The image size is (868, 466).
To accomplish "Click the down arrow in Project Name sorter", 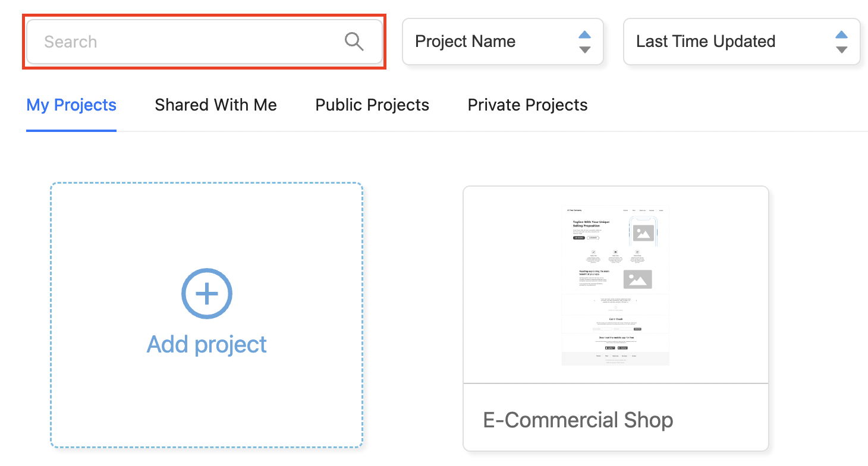I will pyautogui.click(x=584, y=49).
